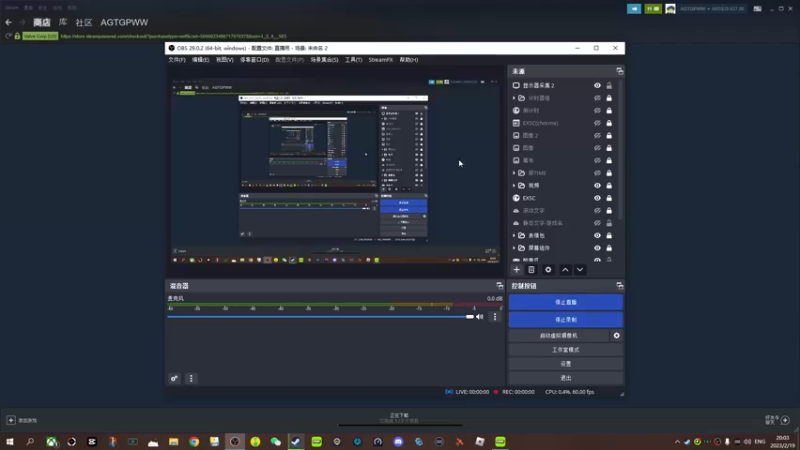Show the 滚动文字 source

pos(597,211)
